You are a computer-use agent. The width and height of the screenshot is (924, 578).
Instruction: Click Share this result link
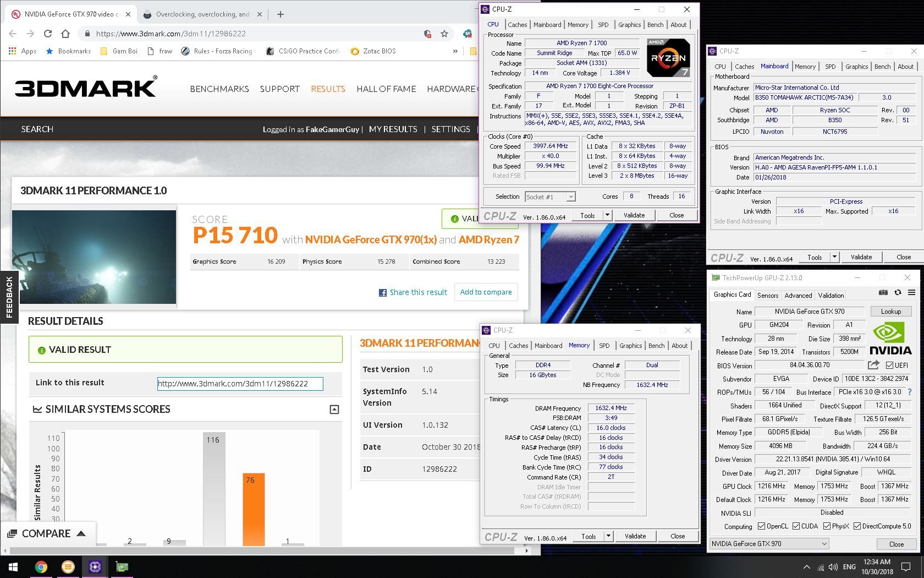pos(413,292)
